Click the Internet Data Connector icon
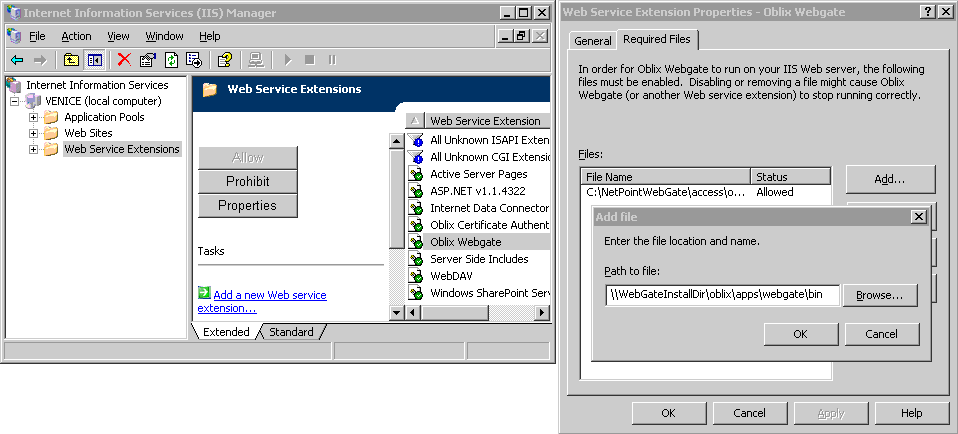 point(416,208)
